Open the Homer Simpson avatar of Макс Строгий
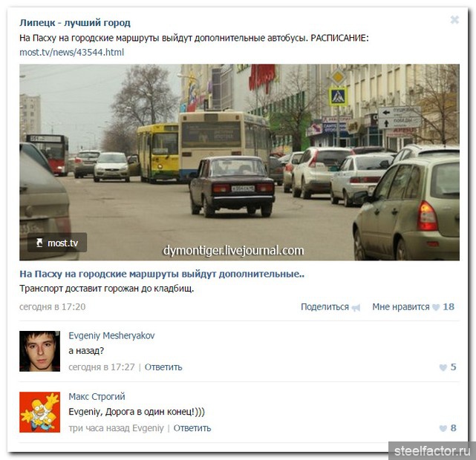The image size is (476, 460). [x=40, y=412]
